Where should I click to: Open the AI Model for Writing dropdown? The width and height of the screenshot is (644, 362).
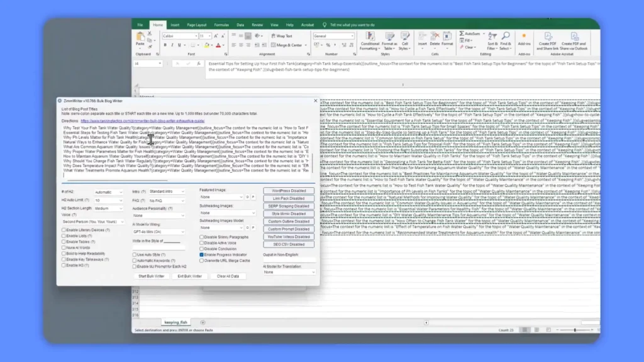(x=158, y=231)
